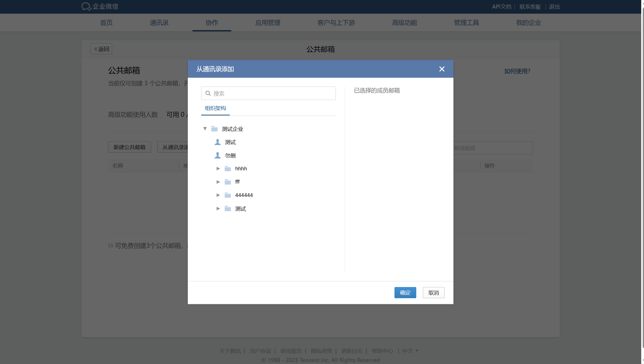The height and width of the screenshot is (364, 644).
Task: Click the hhhh department folder icon
Action: pos(228,168)
